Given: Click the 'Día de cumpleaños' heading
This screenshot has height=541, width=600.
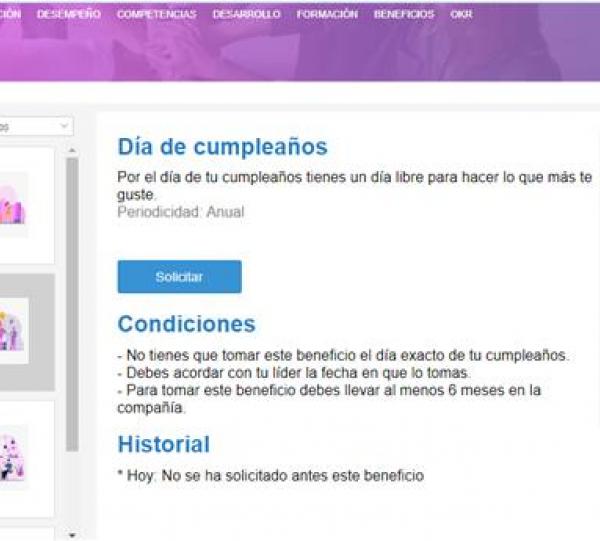Looking at the screenshot, I should (222, 147).
